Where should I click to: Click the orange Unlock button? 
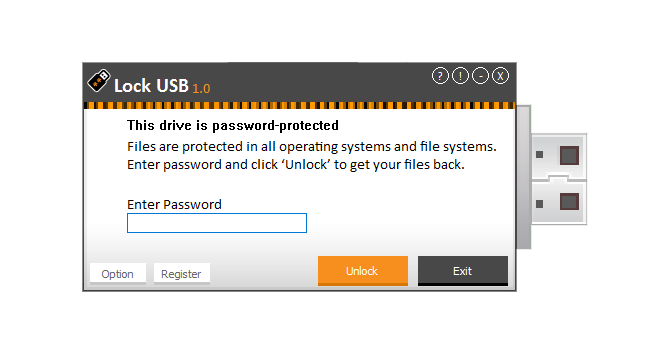coord(363,271)
